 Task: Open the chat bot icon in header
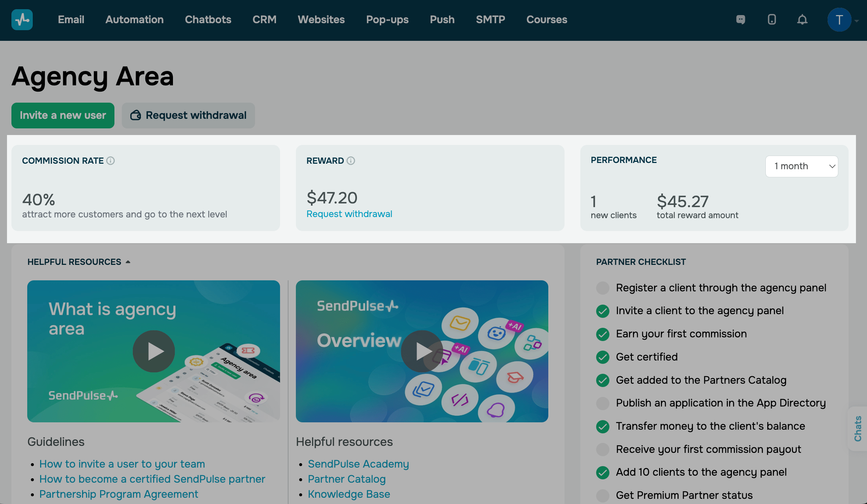(x=741, y=19)
